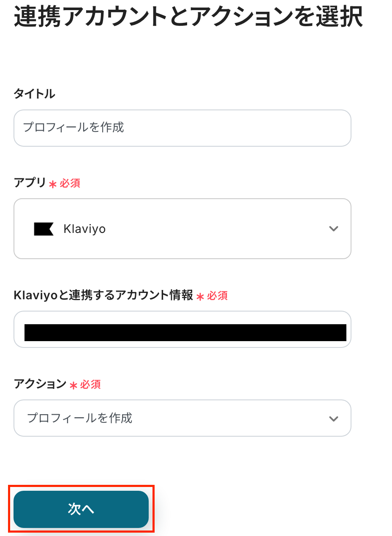Expand the アクション dropdown chevron arrow
This screenshot has width=392, height=536.
click(x=334, y=418)
